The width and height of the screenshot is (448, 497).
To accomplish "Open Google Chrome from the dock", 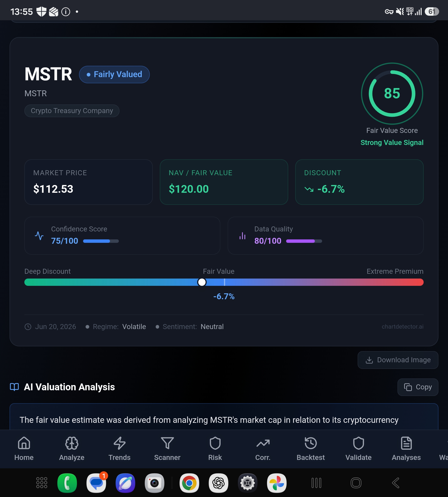I will 189,483.
